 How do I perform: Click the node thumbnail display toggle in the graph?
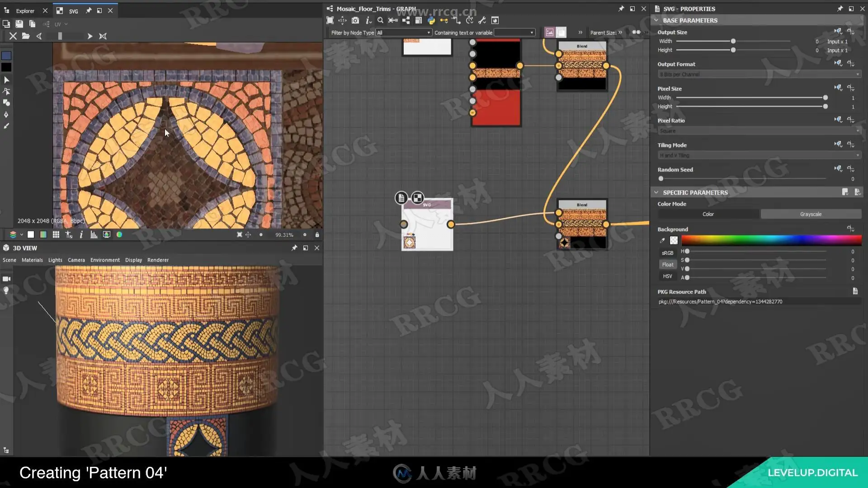pyautogui.click(x=549, y=32)
